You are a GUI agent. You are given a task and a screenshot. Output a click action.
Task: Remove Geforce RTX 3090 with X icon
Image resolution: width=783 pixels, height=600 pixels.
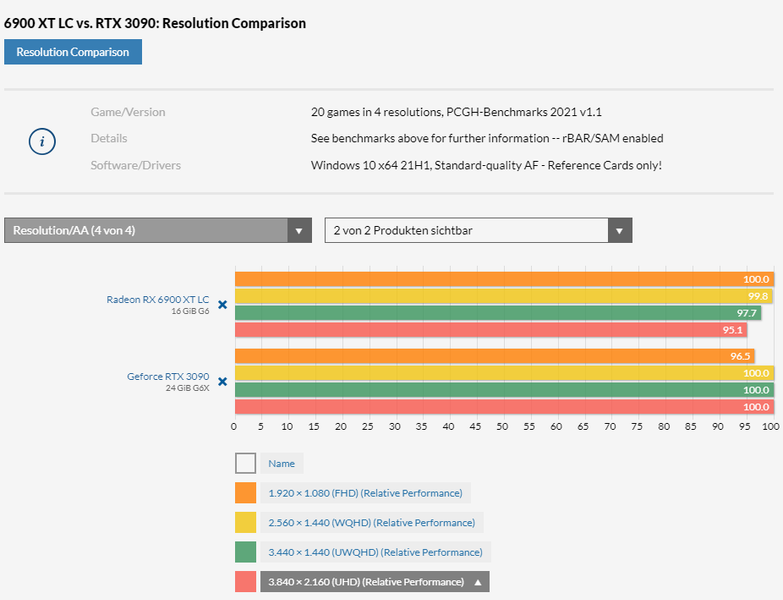(x=223, y=381)
